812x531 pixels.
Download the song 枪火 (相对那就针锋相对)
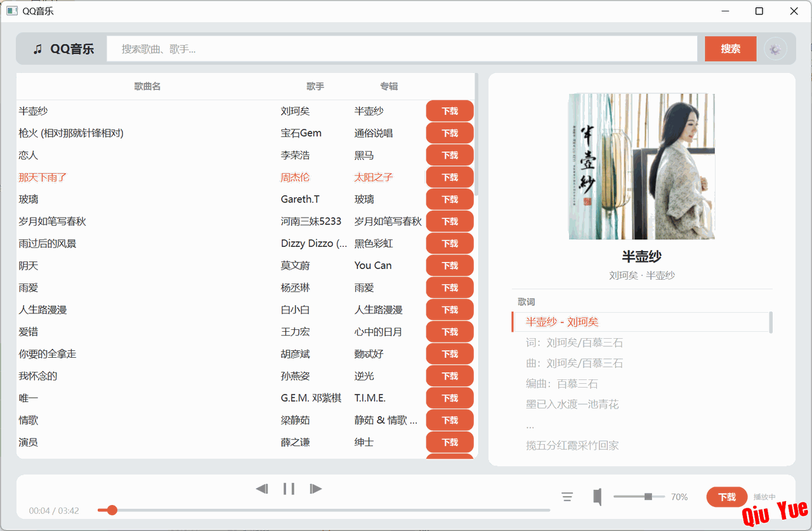point(450,133)
